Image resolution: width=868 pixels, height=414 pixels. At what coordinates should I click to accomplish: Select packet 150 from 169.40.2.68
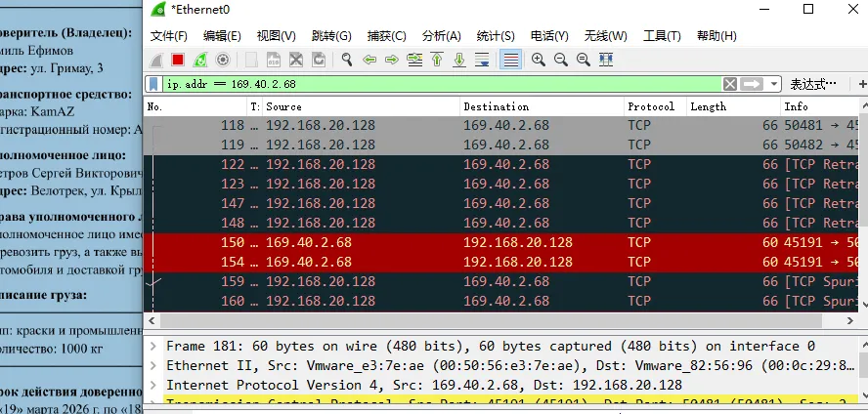click(501, 243)
